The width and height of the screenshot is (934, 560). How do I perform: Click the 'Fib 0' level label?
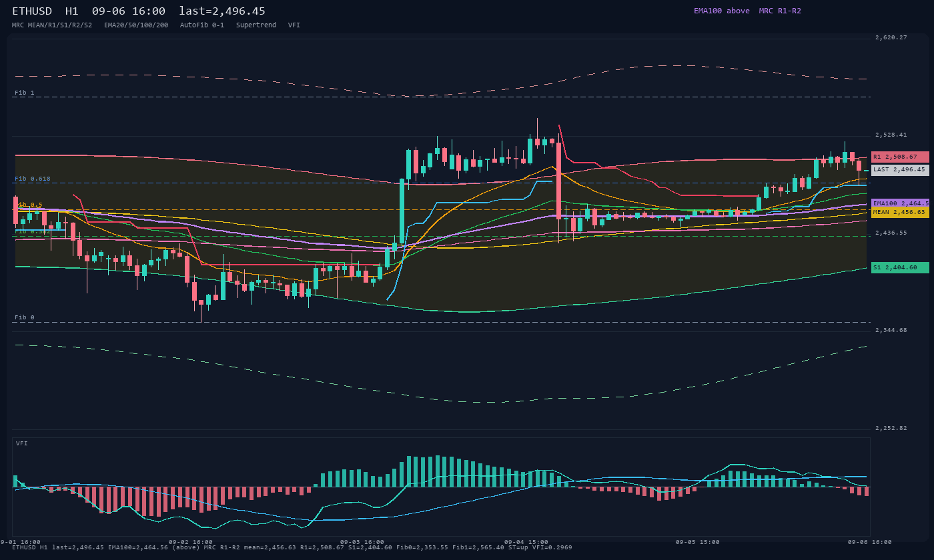(x=25, y=317)
